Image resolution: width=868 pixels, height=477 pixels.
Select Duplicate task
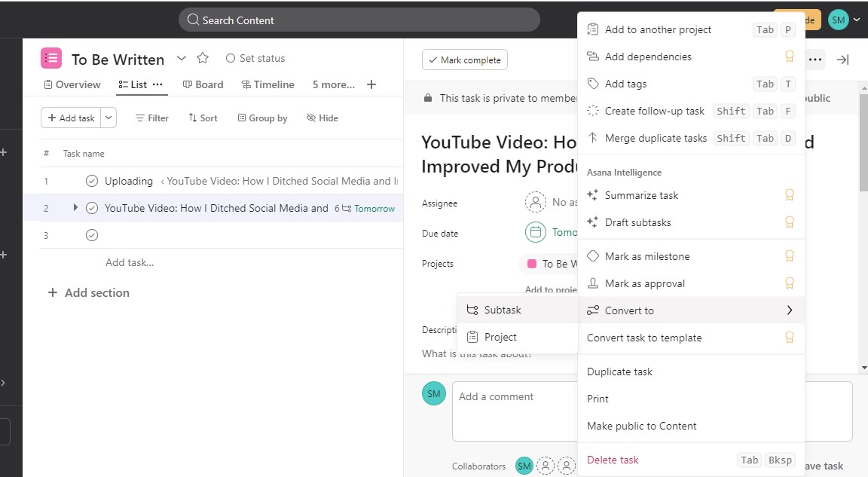pyautogui.click(x=690, y=372)
